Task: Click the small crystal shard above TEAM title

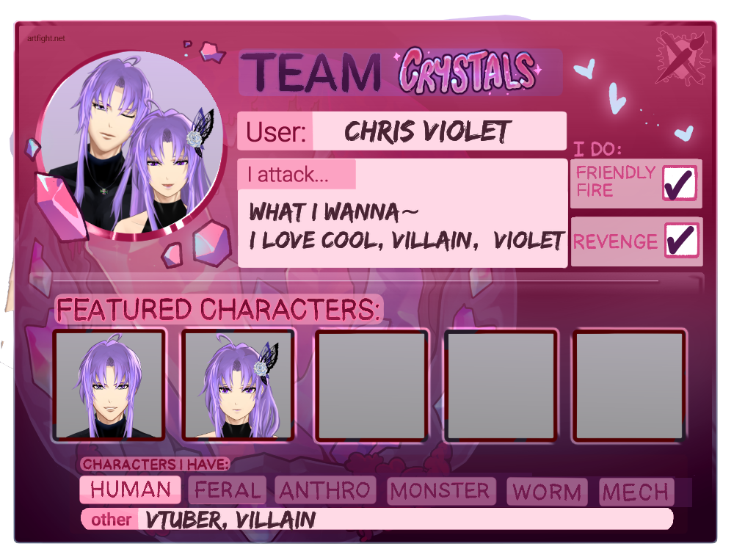Action: pos(212,52)
